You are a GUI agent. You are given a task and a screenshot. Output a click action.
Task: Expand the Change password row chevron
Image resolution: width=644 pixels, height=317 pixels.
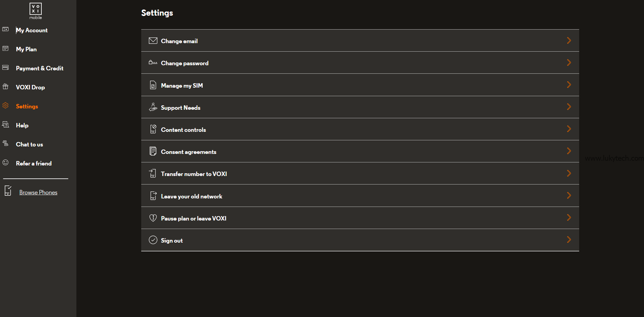(x=569, y=63)
